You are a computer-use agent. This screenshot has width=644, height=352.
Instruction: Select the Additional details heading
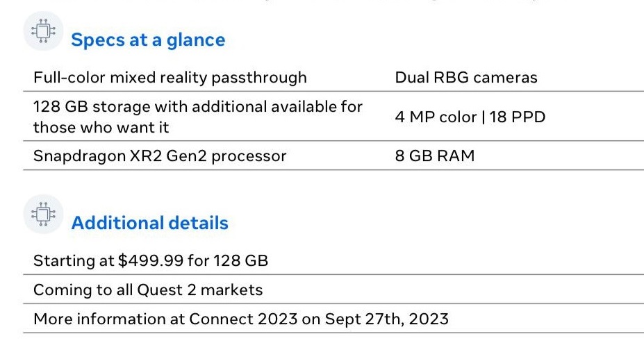(149, 223)
